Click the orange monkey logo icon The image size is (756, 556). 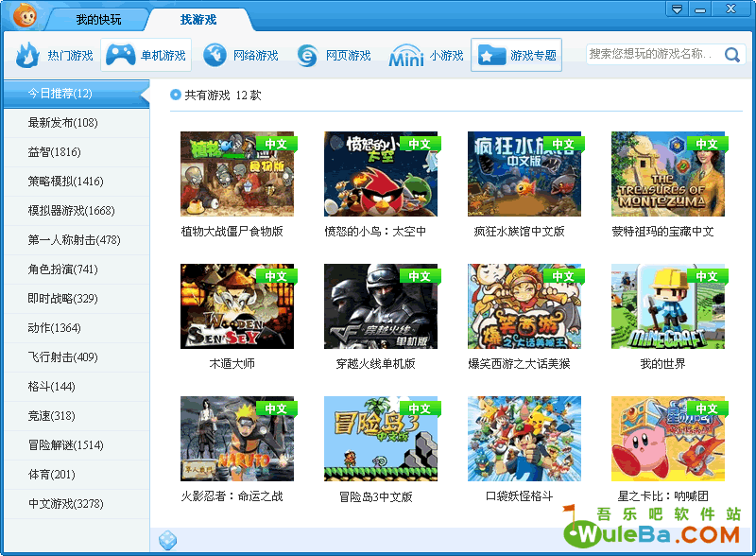pos(26,15)
